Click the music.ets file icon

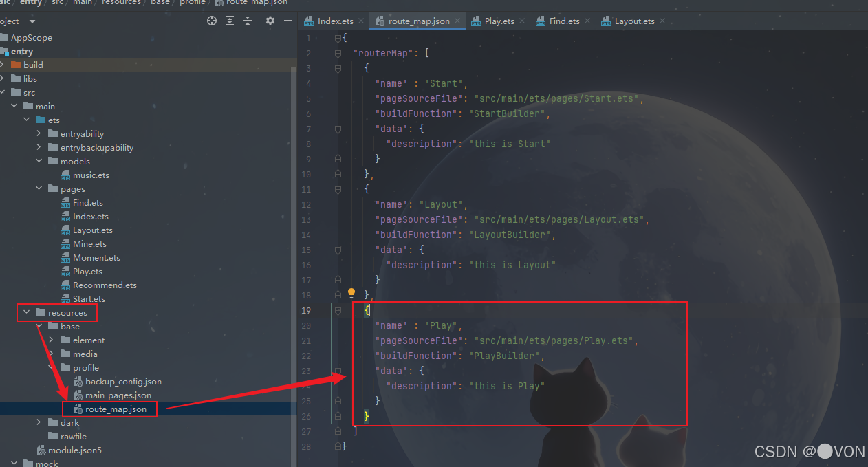click(x=65, y=175)
